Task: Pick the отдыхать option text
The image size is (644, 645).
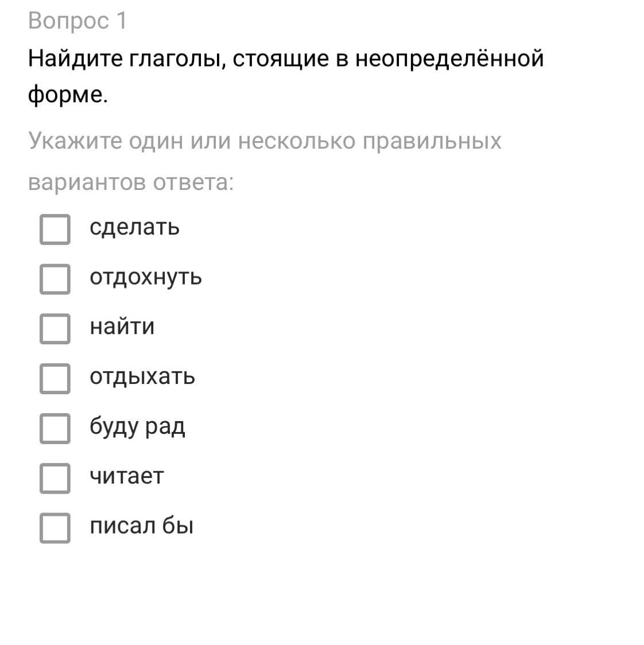Action: pos(142,377)
